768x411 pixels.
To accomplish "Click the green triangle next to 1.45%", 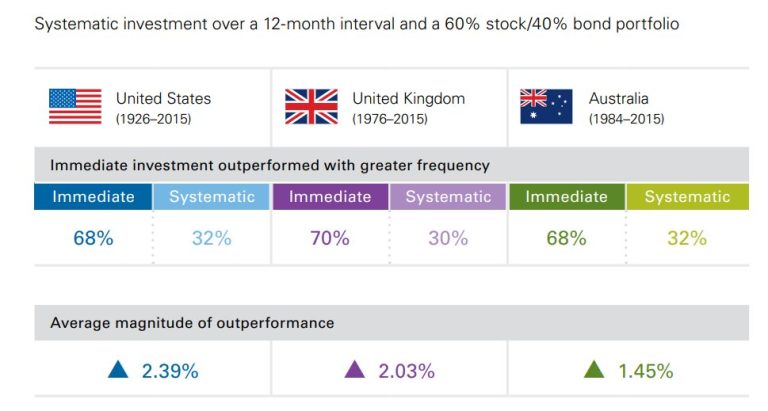I will 594,370.
